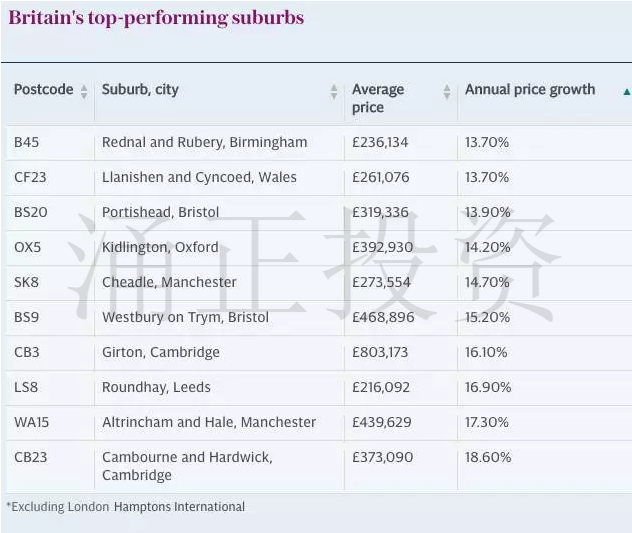Image resolution: width=632 pixels, height=533 pixels.
Task: Select the Rednal and Rubery, Birmingham row
Action: [319, 143]
